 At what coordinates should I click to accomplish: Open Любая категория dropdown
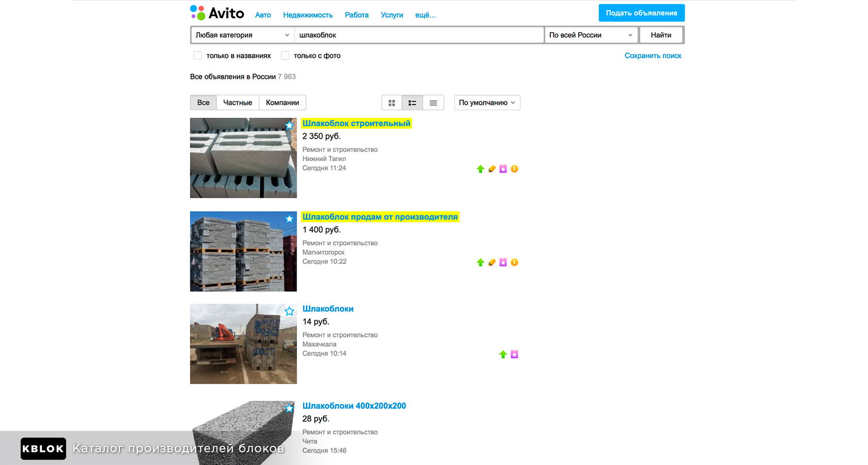(242, 35)
